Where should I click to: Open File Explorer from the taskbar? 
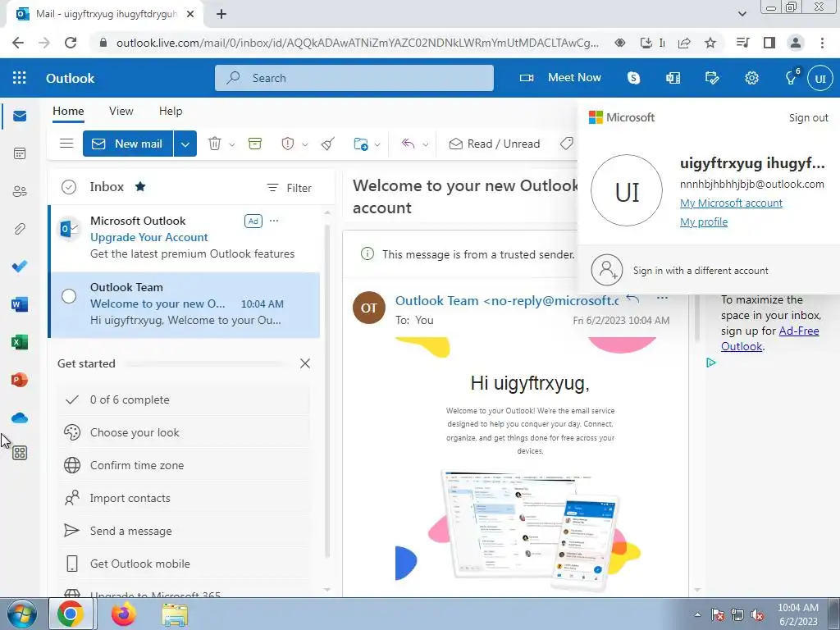click(x=176, y=614)
